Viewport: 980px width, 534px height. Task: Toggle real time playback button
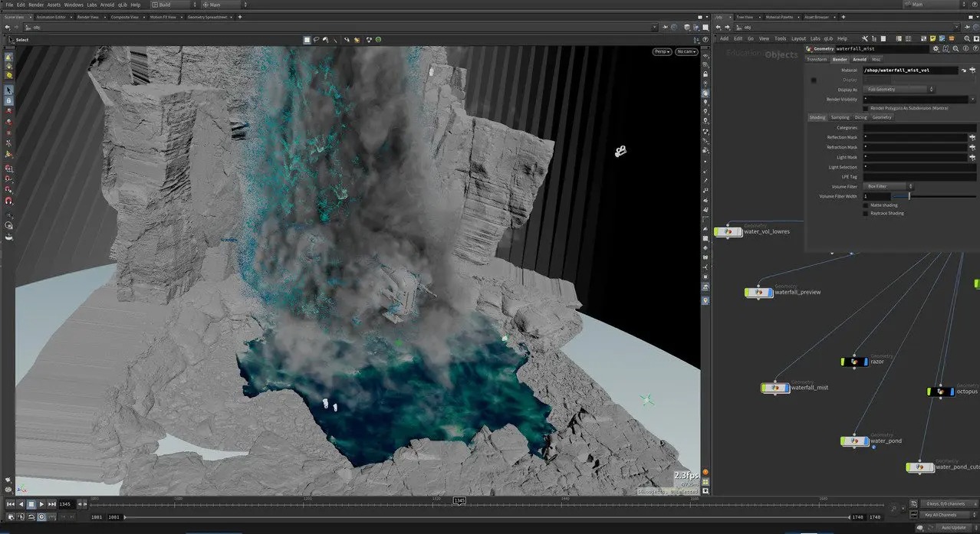click(41, 517)
